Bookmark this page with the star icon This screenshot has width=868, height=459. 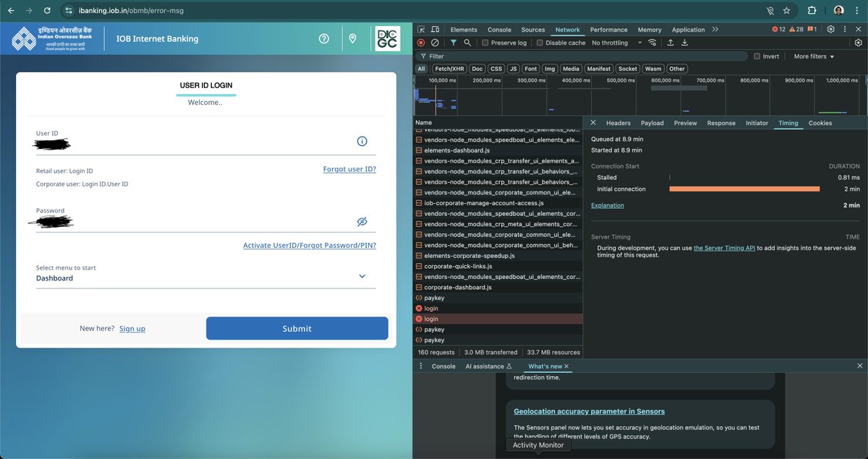[787, 11]
